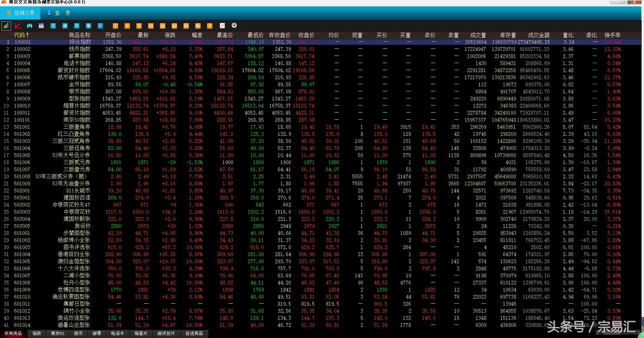Switch to the 南京50 bottom tab

(58, 334)
